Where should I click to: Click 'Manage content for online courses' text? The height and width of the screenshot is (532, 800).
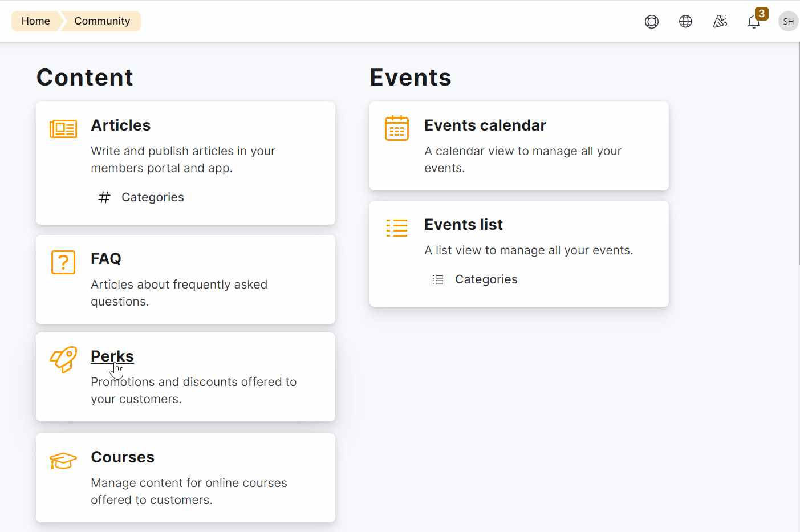point(189,492)
